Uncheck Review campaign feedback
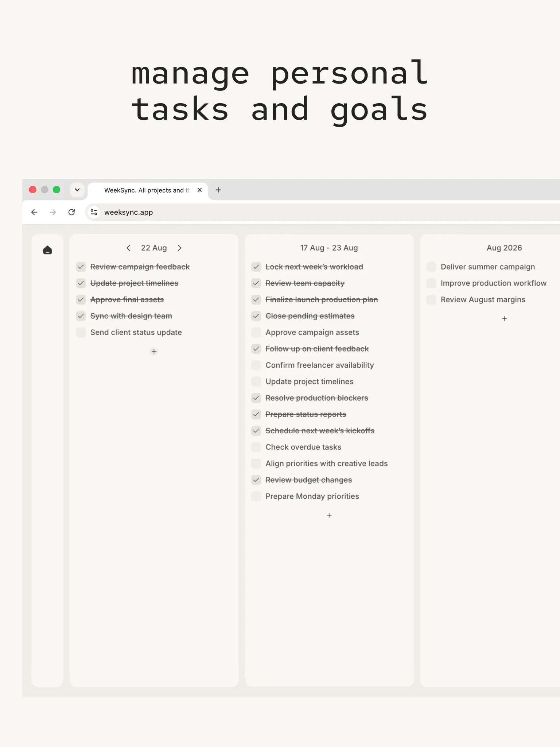Screen dimensions: 560x747 coord(81,267)
